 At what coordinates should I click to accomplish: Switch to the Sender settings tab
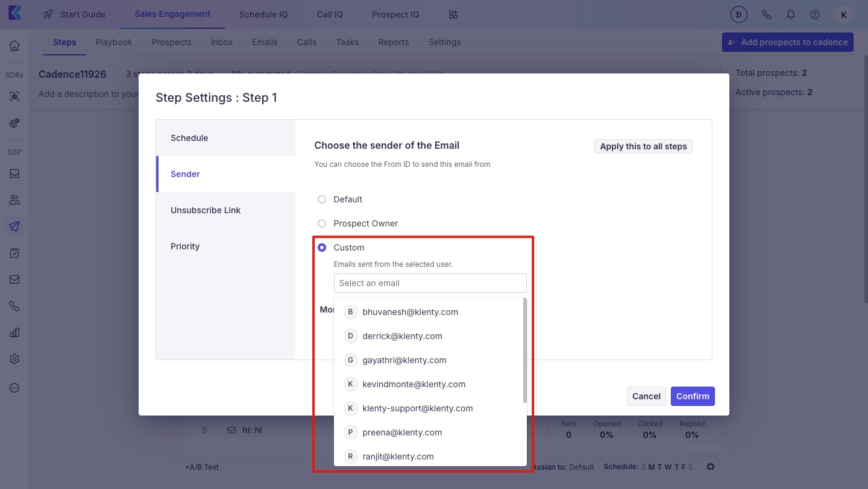click(225, 174)
